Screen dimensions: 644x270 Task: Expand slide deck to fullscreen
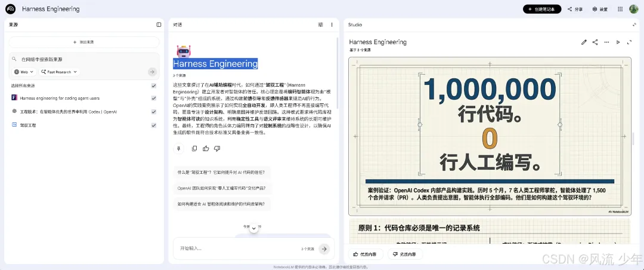[x=629, y=42]
